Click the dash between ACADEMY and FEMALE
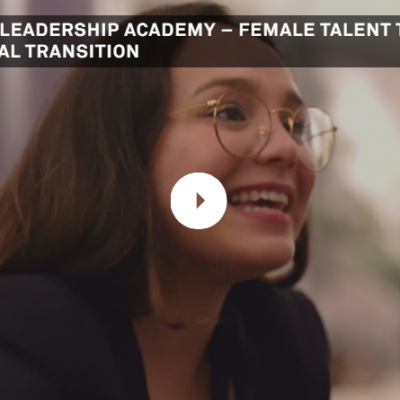This screenshot has height=400, width=400. click(x=227, y=30)
